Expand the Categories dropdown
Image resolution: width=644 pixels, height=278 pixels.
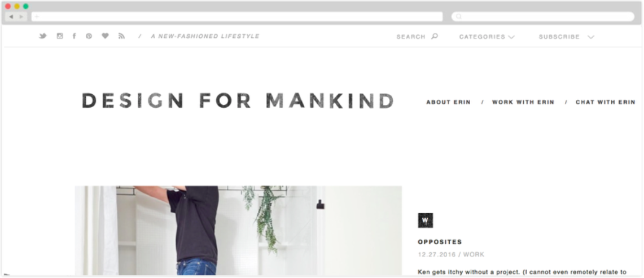pos(487,37)
